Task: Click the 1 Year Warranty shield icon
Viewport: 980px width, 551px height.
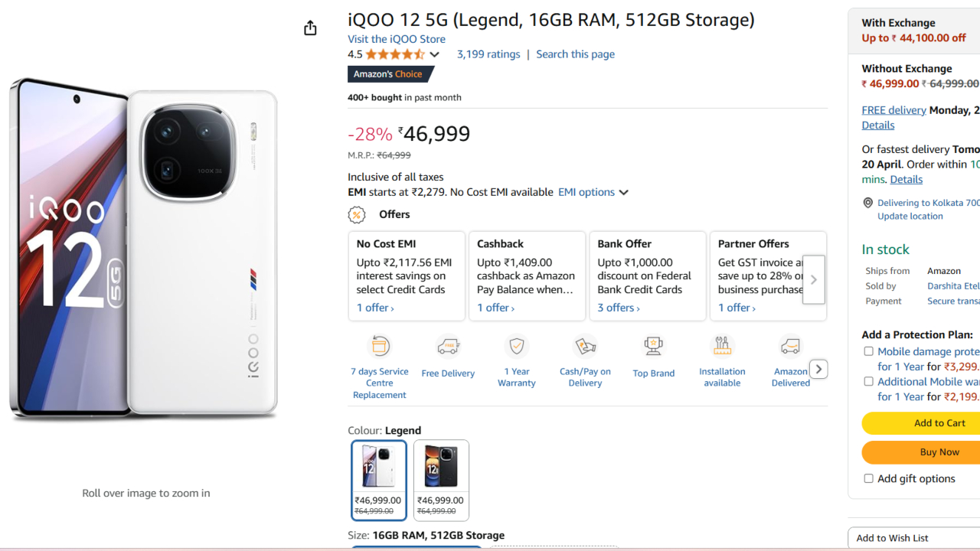Action: pyautogui.click(x=517, y=346)
